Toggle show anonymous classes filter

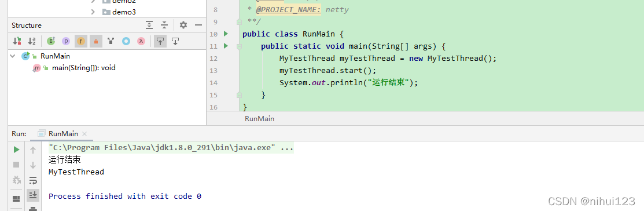[126, 41]
